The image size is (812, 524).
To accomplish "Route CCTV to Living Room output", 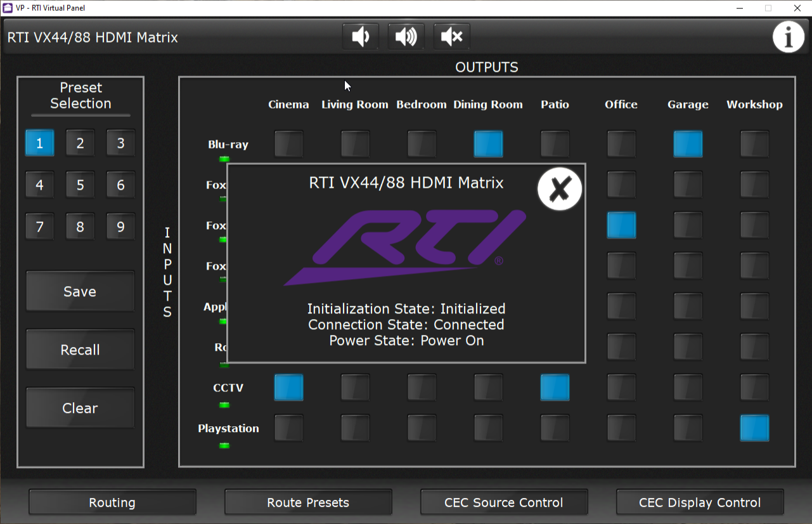I will (355, 388).
